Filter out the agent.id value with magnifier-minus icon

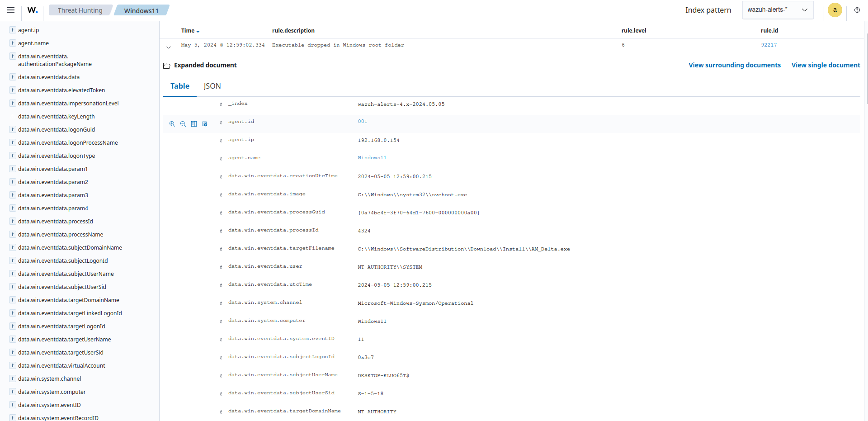point(183,123)
